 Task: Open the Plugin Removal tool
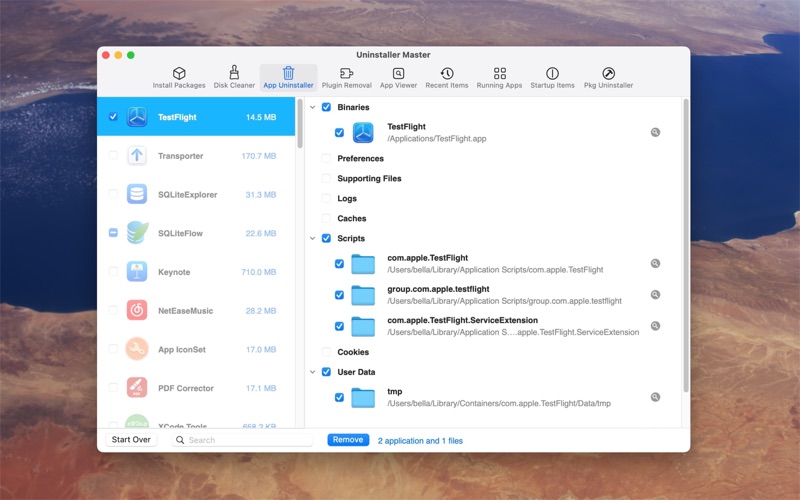346,78
